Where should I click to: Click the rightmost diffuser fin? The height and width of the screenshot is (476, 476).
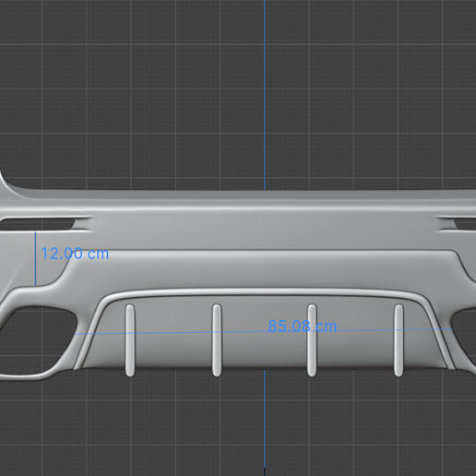(x=399, y=340)
